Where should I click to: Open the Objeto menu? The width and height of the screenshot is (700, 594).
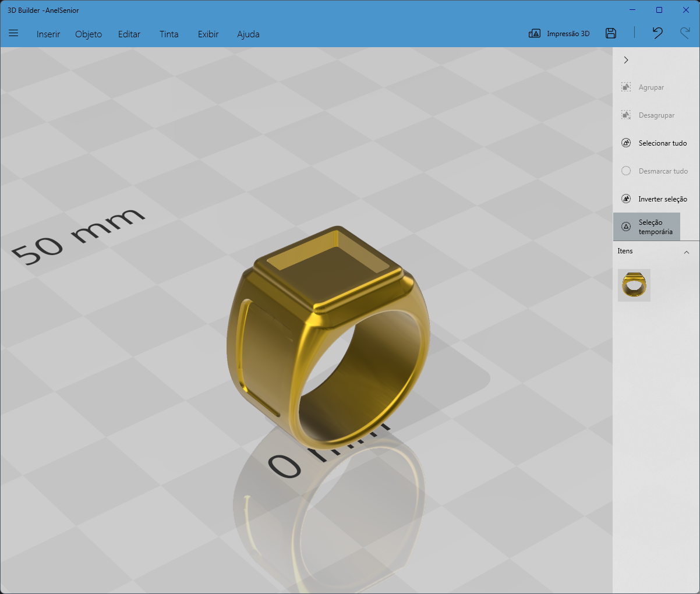coord(89,34)
